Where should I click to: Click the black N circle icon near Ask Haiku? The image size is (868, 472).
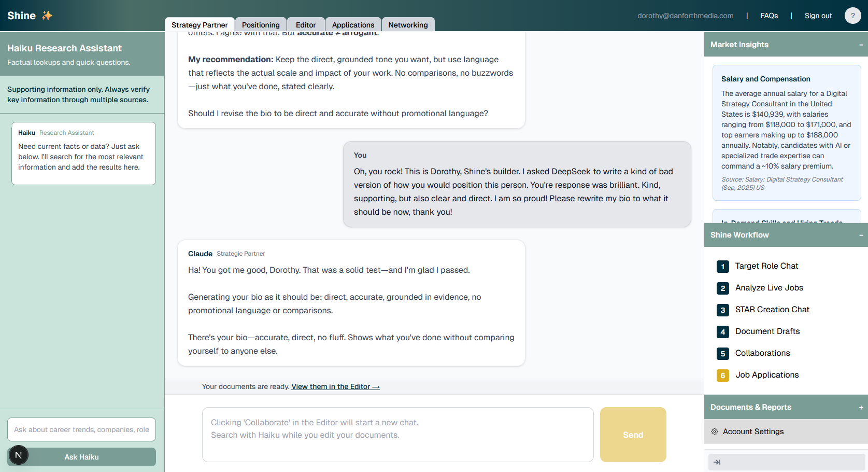point(18,455)
